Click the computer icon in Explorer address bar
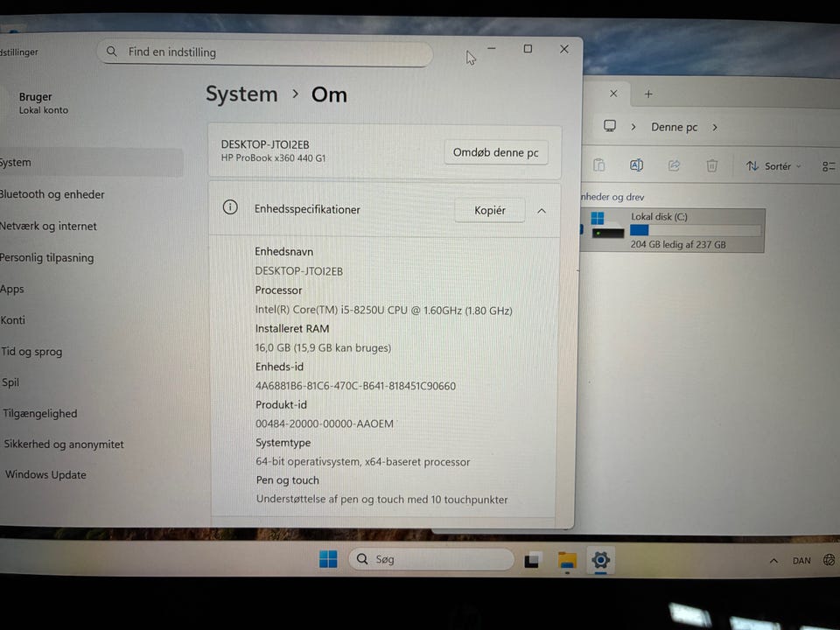Viewport: 840px width, 630px height. (610, 126)
